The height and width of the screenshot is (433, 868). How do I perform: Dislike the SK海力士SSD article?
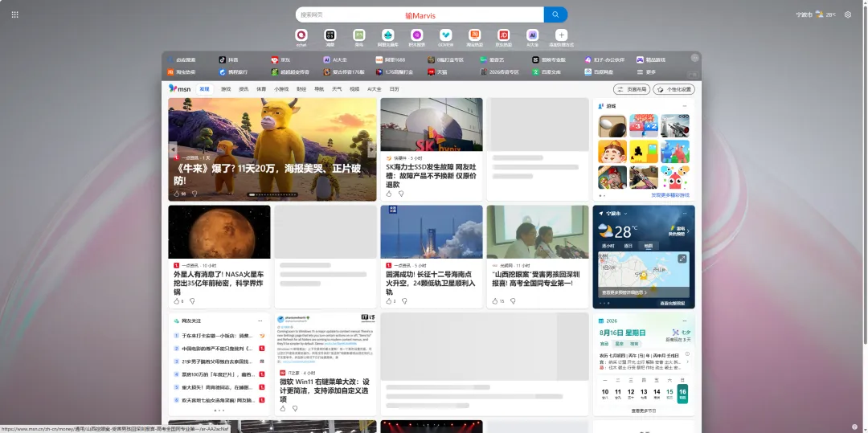click(x=401, y=194)
